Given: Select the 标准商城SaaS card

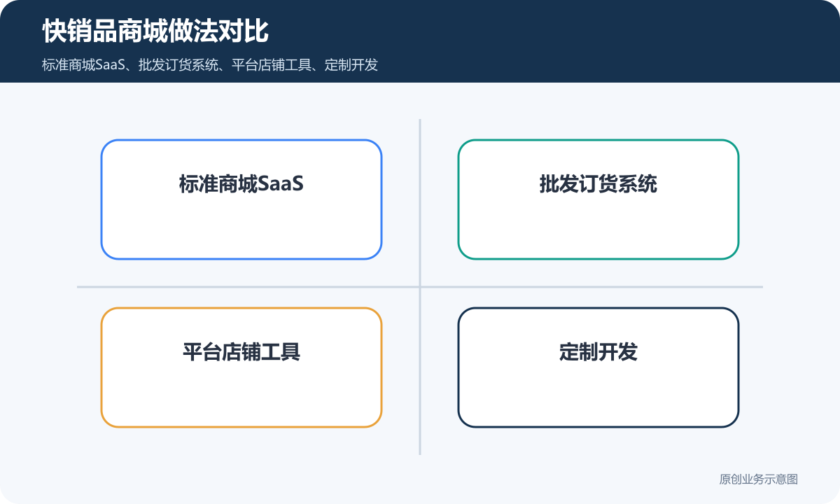Looking at the screenshot, I should click(241, 199).
